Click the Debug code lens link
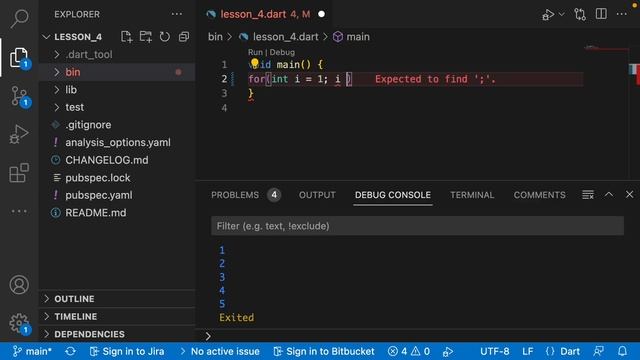 [x=282, y=52]
